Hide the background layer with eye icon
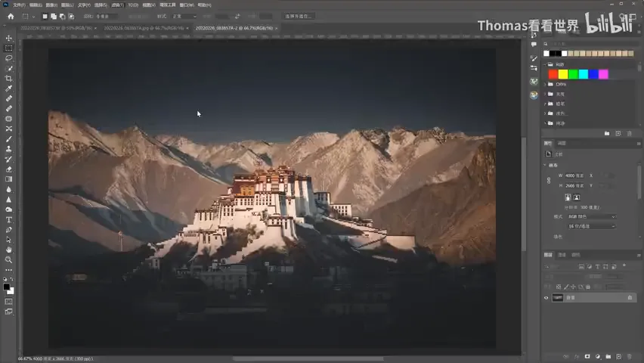Screen dimensions: 644x363 [546, 298]
